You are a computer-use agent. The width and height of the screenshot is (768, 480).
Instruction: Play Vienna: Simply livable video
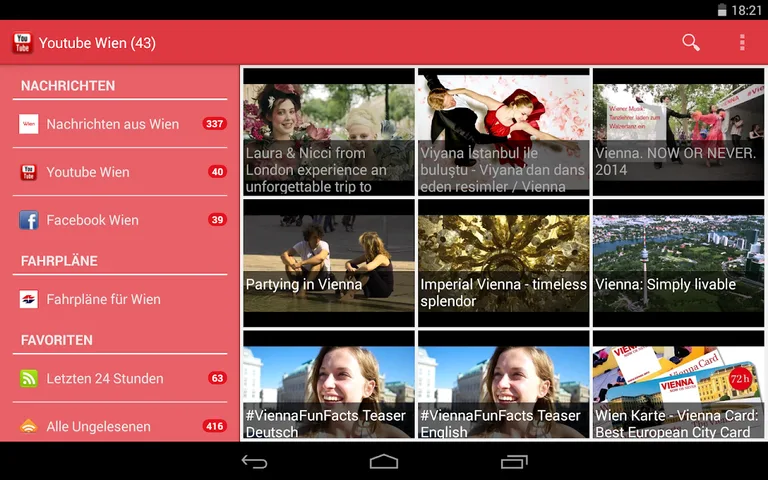coord(678,263)
